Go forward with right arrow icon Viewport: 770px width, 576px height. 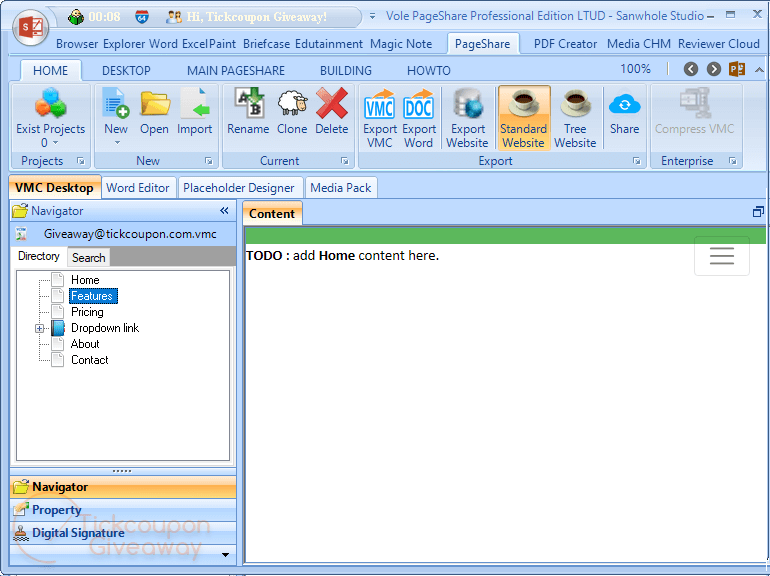[x=714, y=69]
